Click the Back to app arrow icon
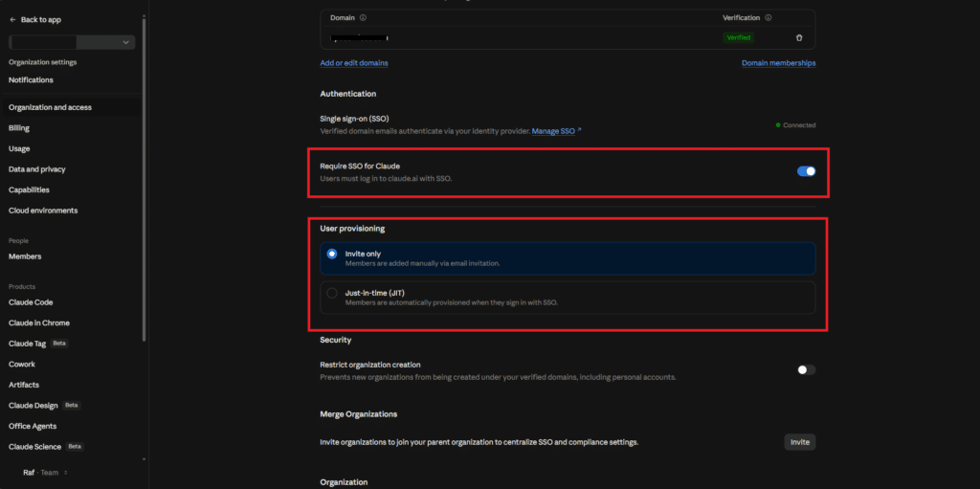 point(12,20)
